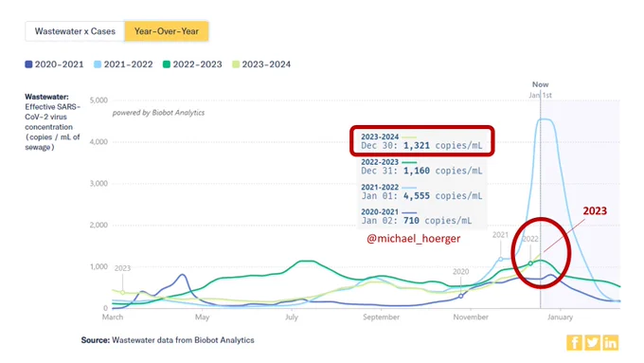
Task: Click the 'Jan 1st' date label
Action: pyautogui.click(x=540, y=96)
